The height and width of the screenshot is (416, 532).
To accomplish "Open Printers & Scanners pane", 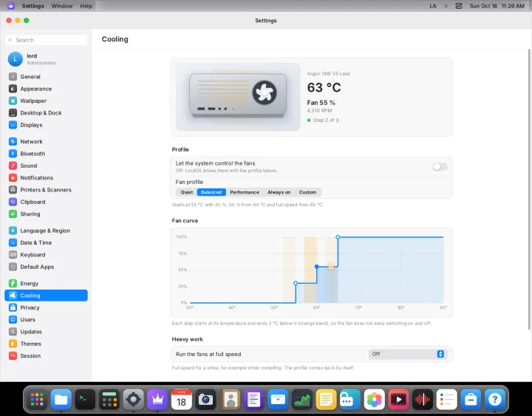I will click(46, 190).
